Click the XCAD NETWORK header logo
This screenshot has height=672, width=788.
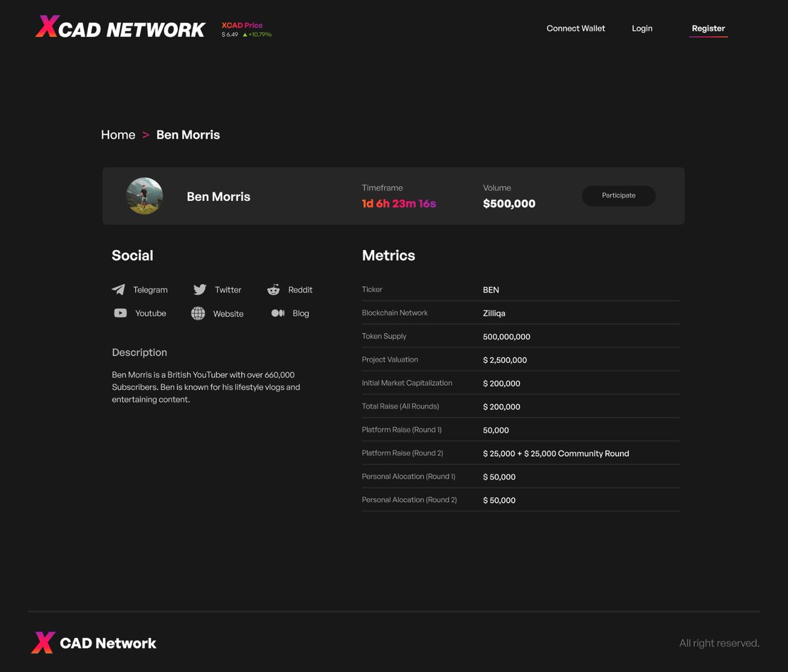point(120,27)
